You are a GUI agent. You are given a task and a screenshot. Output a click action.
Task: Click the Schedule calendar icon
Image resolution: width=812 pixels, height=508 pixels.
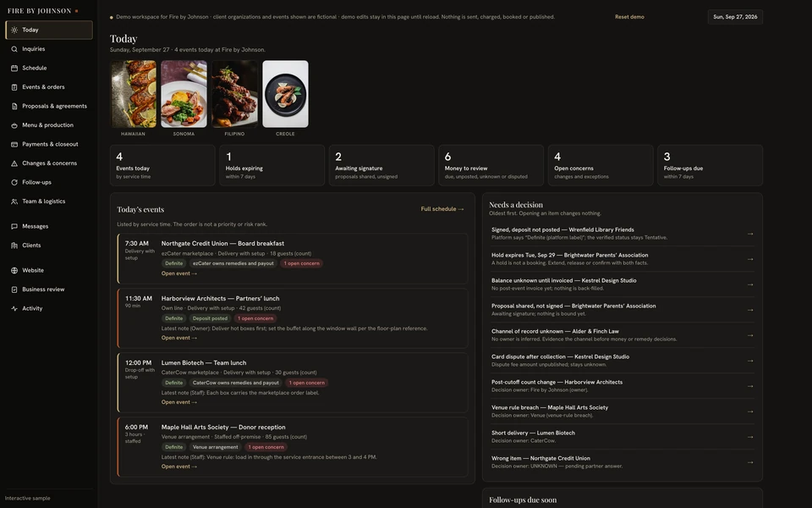tap(14, 68)
